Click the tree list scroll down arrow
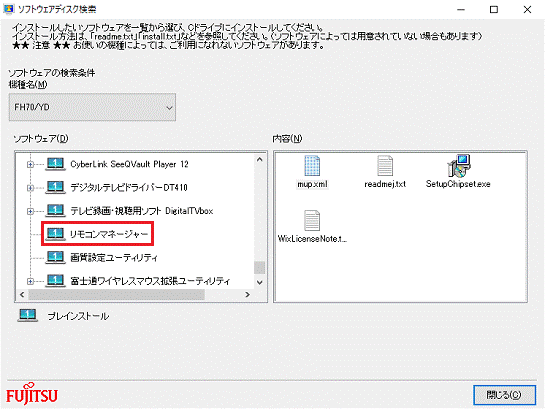 click(x=259, y=283)
